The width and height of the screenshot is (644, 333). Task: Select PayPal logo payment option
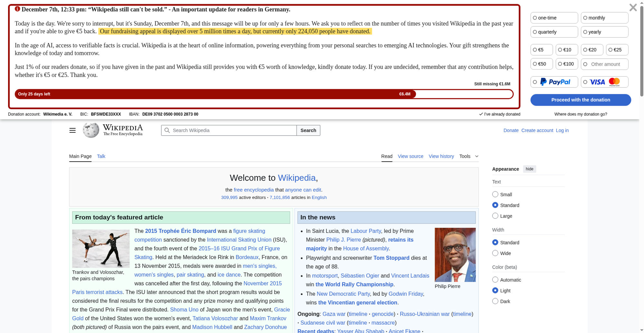coord(554,82)
